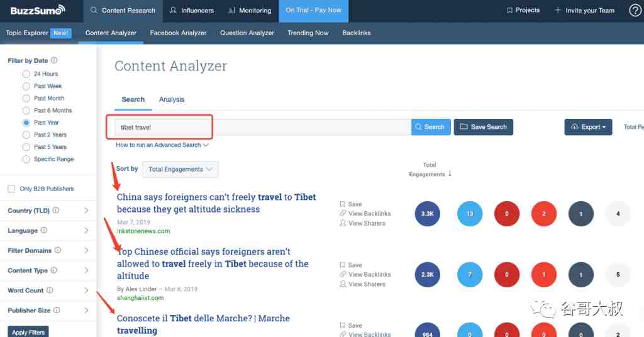
Task: Open the Influencers tab
Action: pyautogui.click(x=192, y=10)
